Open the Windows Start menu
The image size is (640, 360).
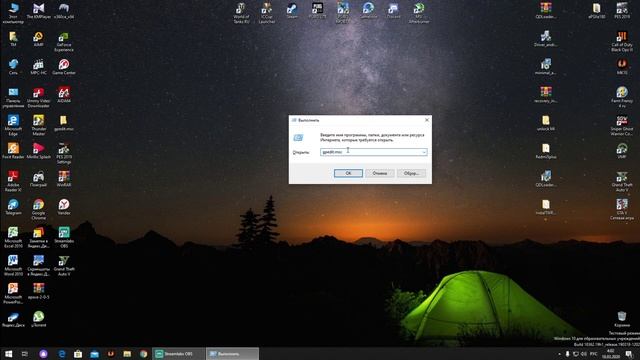[8, 354]
